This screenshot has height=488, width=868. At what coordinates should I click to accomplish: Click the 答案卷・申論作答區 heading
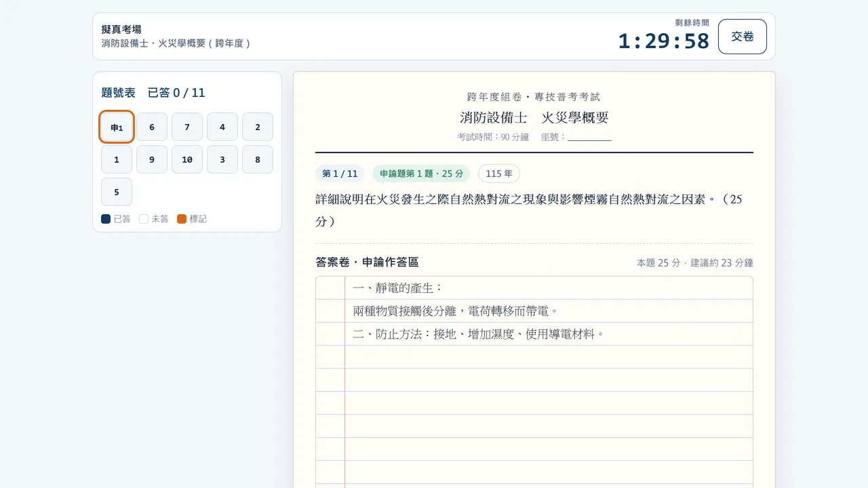tap(367, 262)
